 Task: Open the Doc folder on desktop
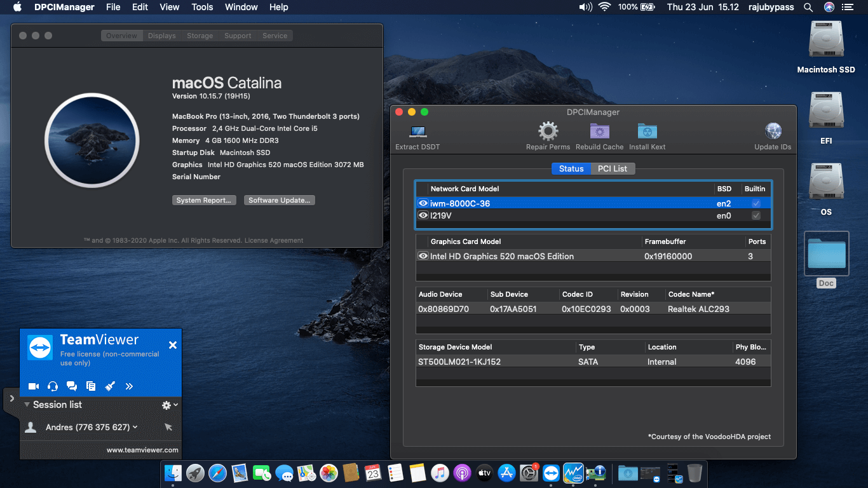(825, 254)
